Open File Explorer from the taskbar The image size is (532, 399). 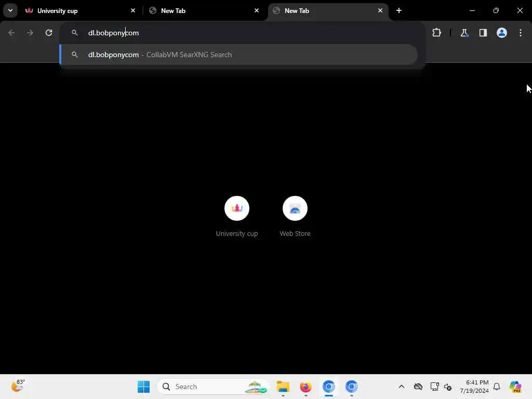(283, 387)
